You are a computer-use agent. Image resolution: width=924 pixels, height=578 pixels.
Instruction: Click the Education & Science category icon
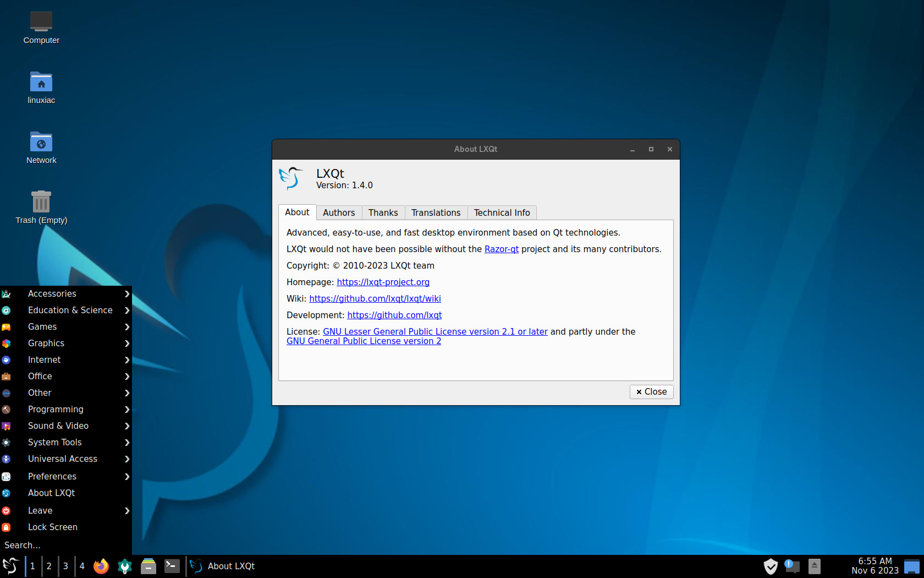click(x=7, y=310)
